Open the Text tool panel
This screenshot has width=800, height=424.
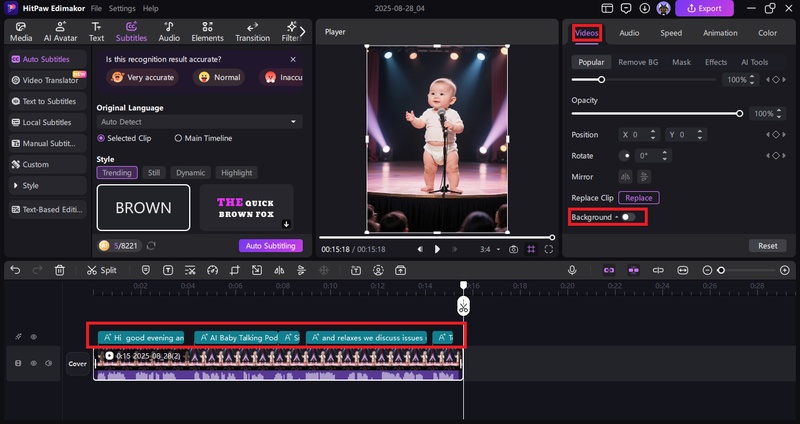pos(96,32)
